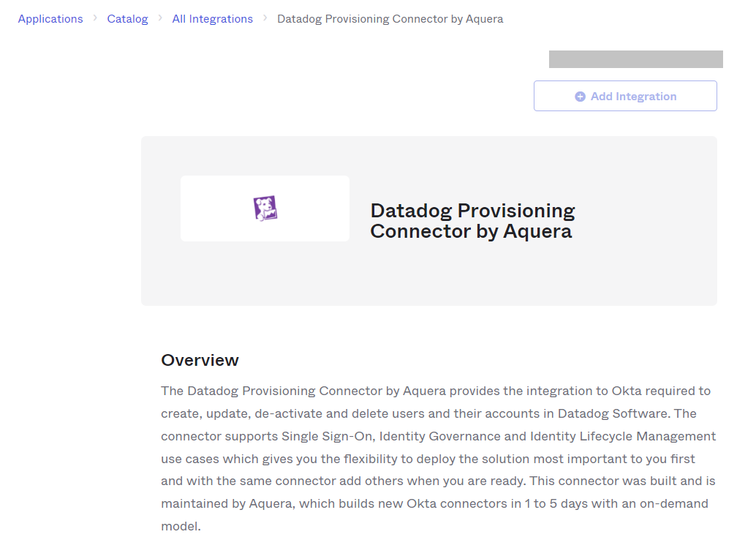The height and width of the screenshot is (548, 756).
Task: Open the All Integrations listing
Action: (x=212, y=18)
